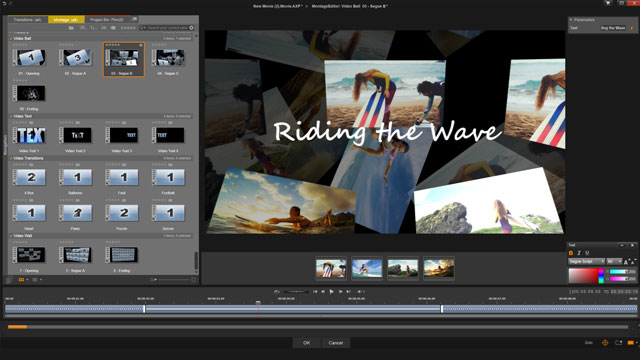Click the rainbow hue strip
This screenshot has width=640, height=360.
click(x=601, y=276)
